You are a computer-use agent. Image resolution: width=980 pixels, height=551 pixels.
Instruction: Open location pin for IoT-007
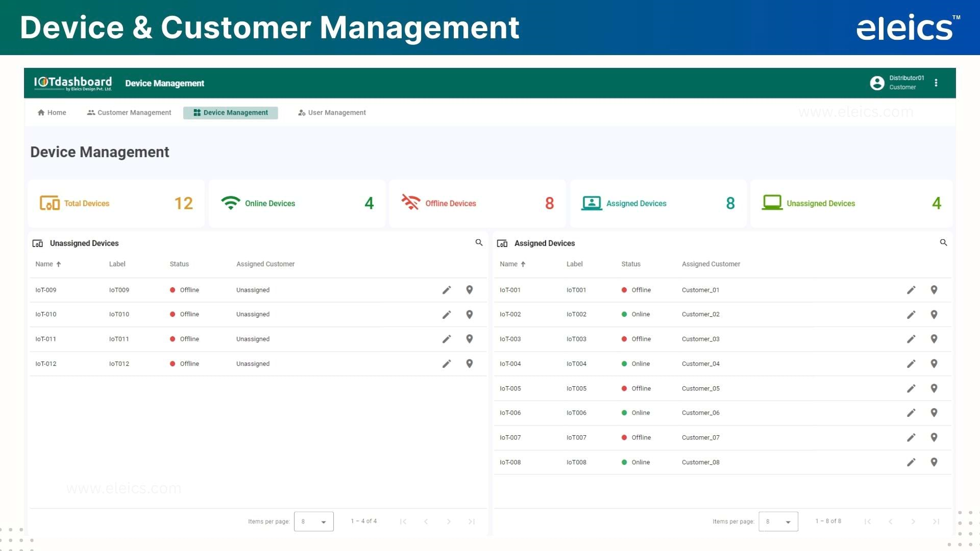click(934, 437)
